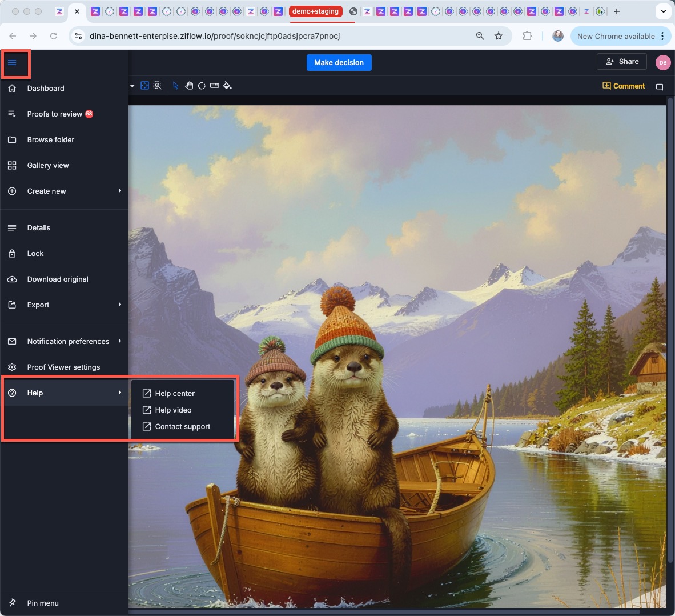Select the fill color separation tool
This screenshot has width=675, height=616.
(228, 85)
